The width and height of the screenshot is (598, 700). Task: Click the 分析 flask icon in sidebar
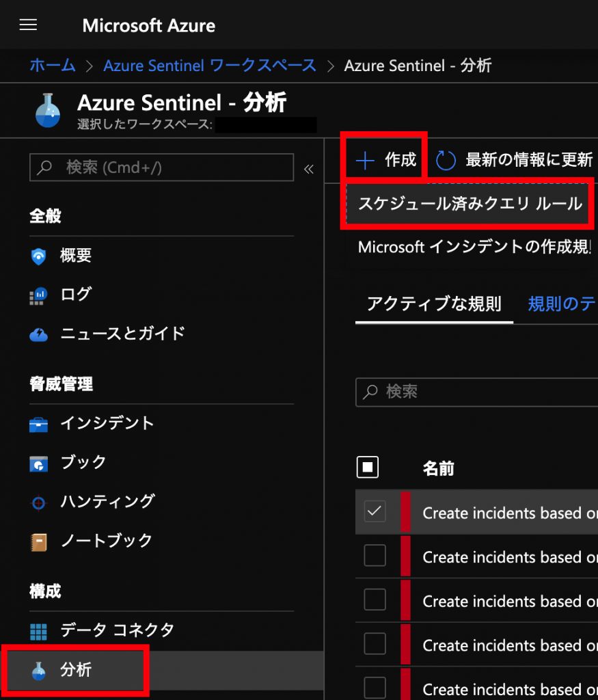tap(39, 671)
